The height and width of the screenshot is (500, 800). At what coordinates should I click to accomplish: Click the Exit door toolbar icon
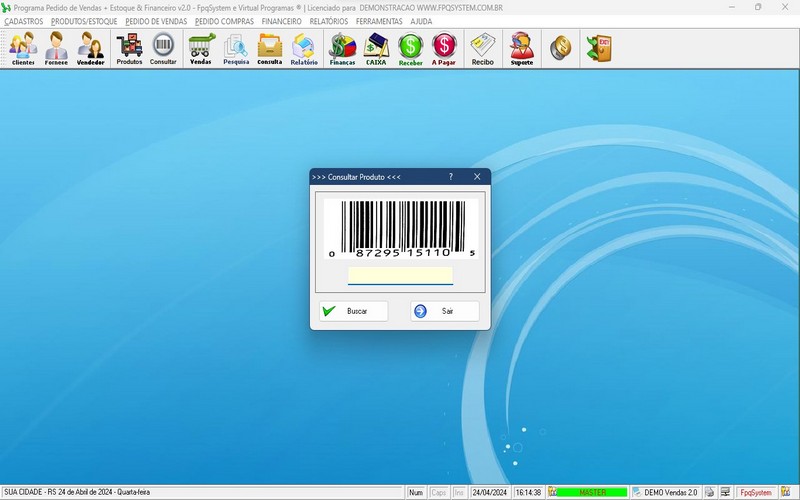[x=599, y=48]
